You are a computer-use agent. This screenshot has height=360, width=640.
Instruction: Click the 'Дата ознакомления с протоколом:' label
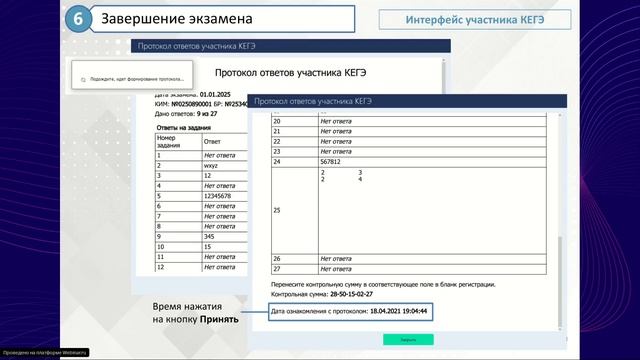320,311
